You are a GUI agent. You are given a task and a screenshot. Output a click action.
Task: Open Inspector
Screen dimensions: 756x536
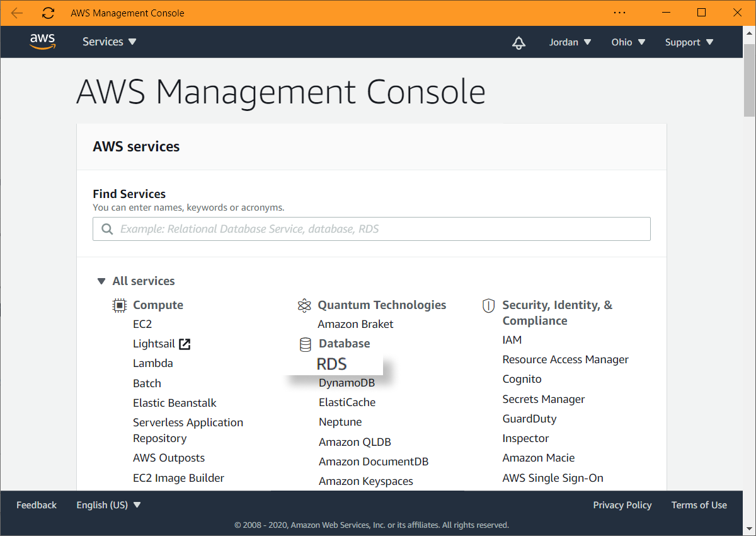[525, 438]
